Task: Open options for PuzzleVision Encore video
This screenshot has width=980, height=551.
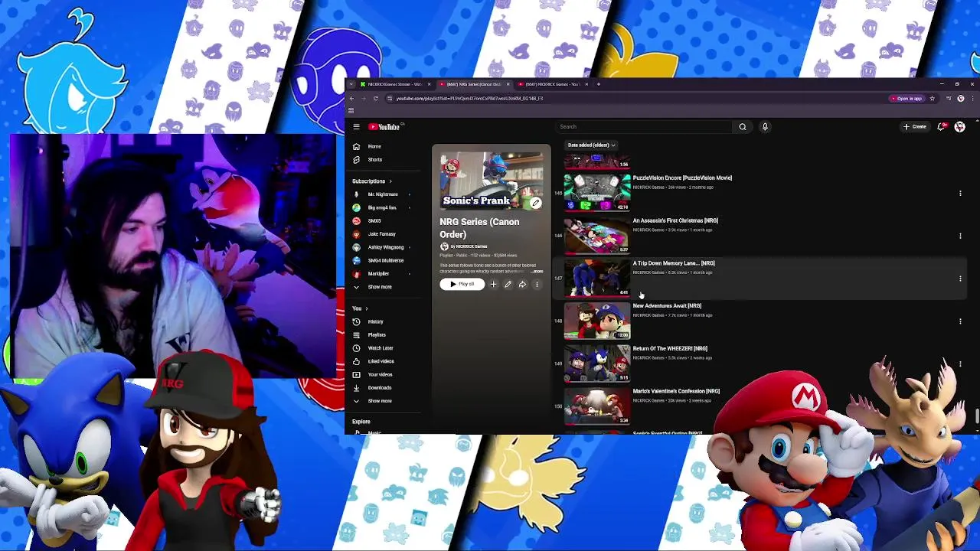Action: [x=960, y=193]
